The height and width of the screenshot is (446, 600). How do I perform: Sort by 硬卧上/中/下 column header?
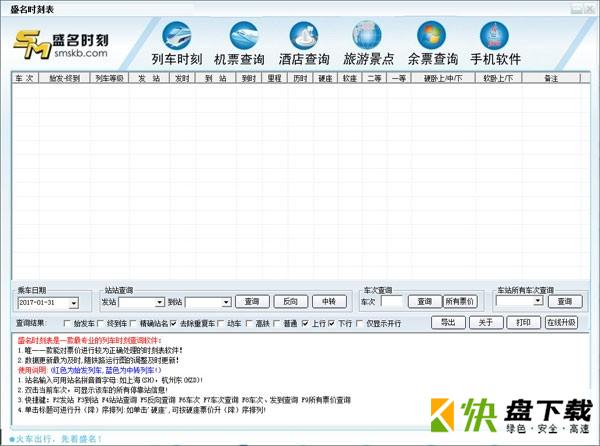pos(443,78)
